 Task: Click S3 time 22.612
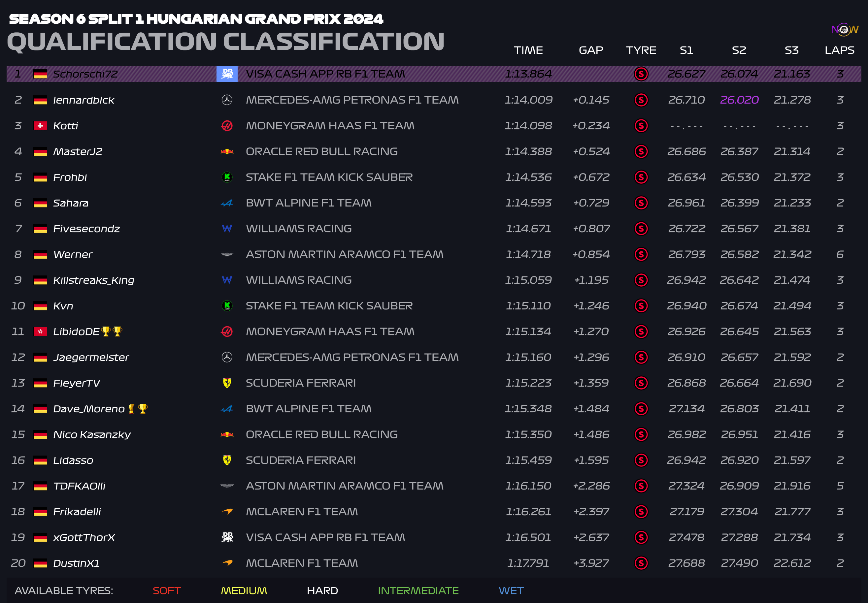[792, 563]
